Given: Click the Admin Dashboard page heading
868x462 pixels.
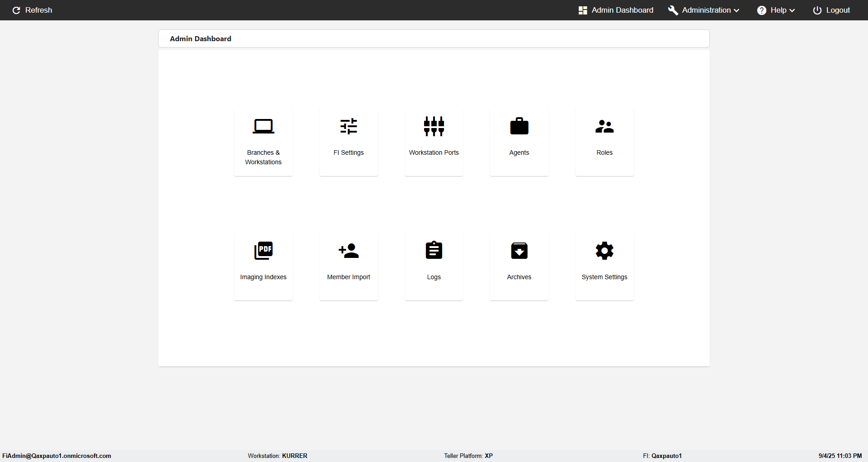Looking at the screenshot, I should pyautogui.click(x=200, y=39).
